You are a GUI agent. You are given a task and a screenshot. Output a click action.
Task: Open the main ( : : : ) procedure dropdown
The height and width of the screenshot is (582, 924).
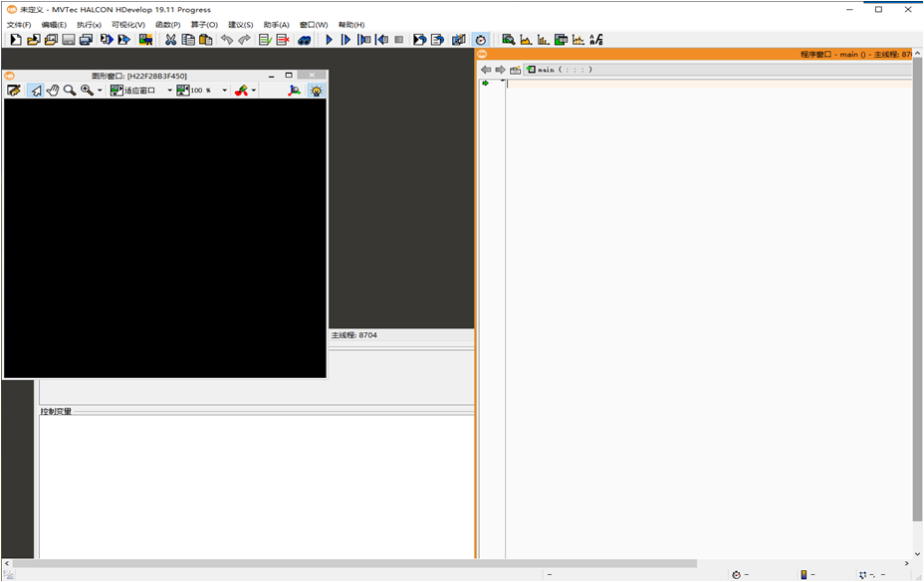tap(718, 70)
